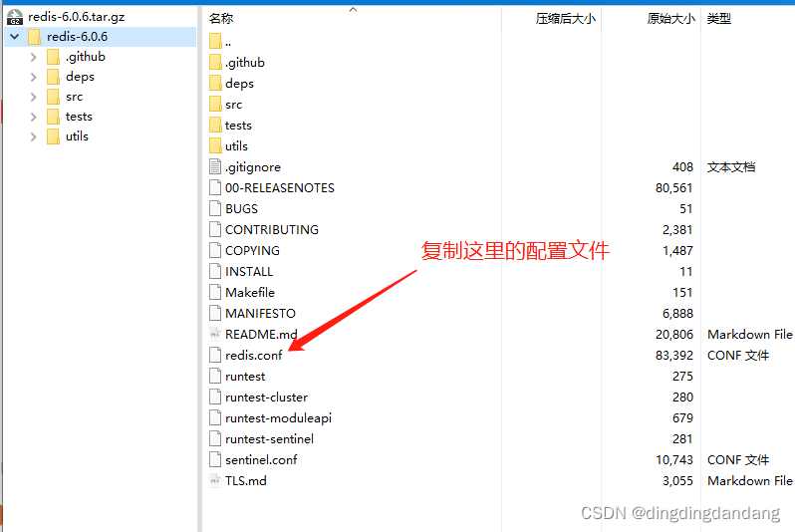Collapse the redis-6.0.6 tree node
795x532 pixels.
coord(15,37)
